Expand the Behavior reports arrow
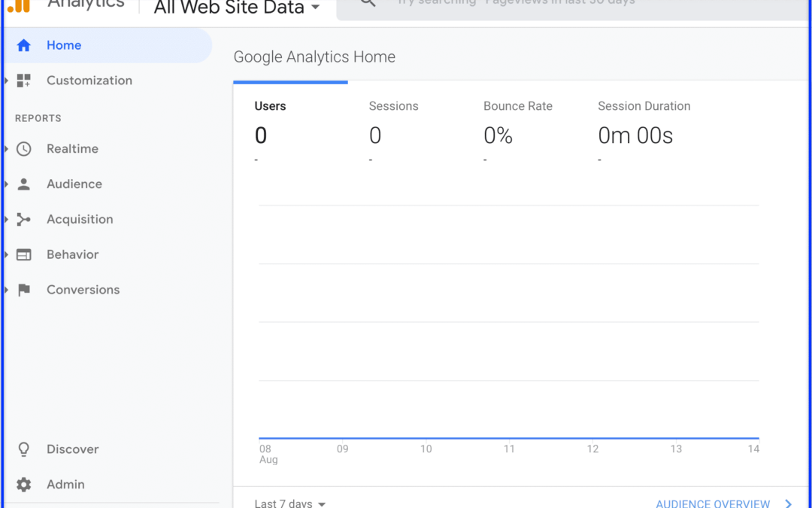Viewport: 812px width, 508px height. [6, 254]
